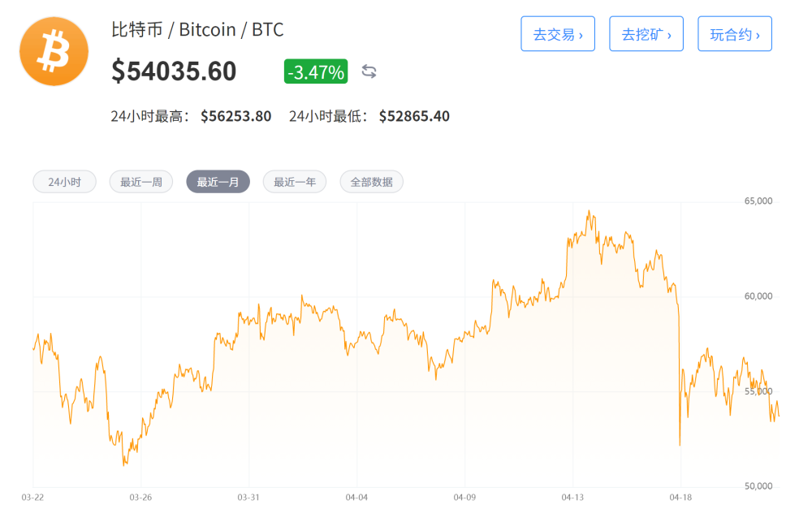812x522 pixels.
Task: Open trading with the 去交易 button
Action: click(x=558, y=33)
